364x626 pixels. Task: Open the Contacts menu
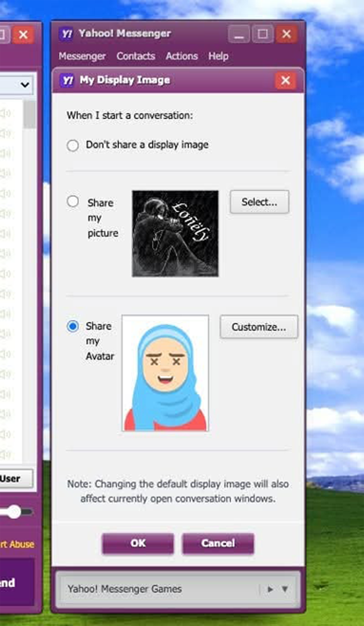pyautogui.click(x=136, y=56)
